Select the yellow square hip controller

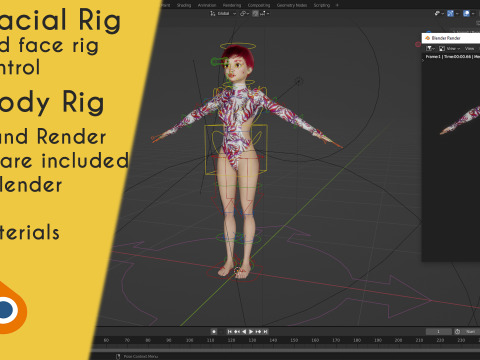(236, 150)
